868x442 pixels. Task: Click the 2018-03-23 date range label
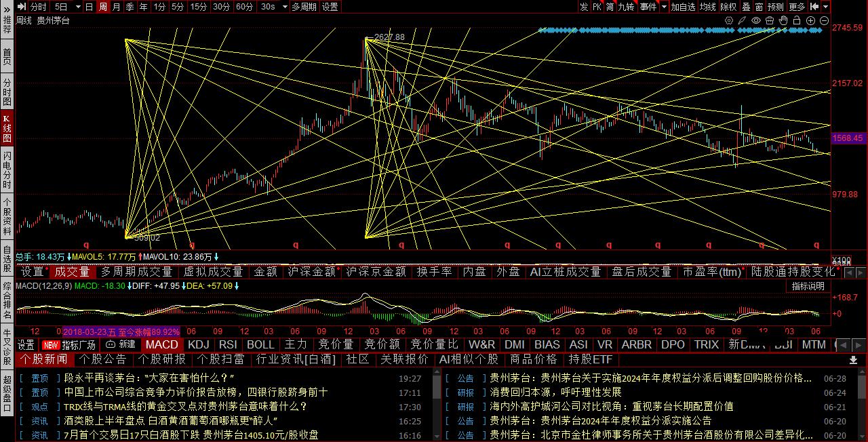click(x=121, y=332)
